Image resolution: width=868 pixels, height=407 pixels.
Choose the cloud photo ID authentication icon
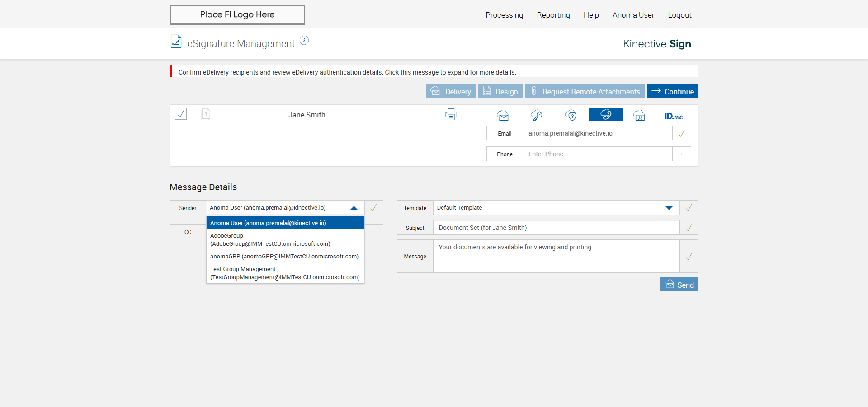(x=639, y=115)
